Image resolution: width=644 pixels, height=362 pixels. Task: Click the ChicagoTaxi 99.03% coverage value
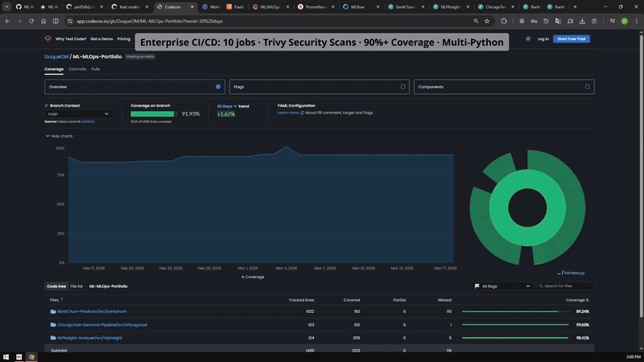pyautogui.click(x=582, y=325)
